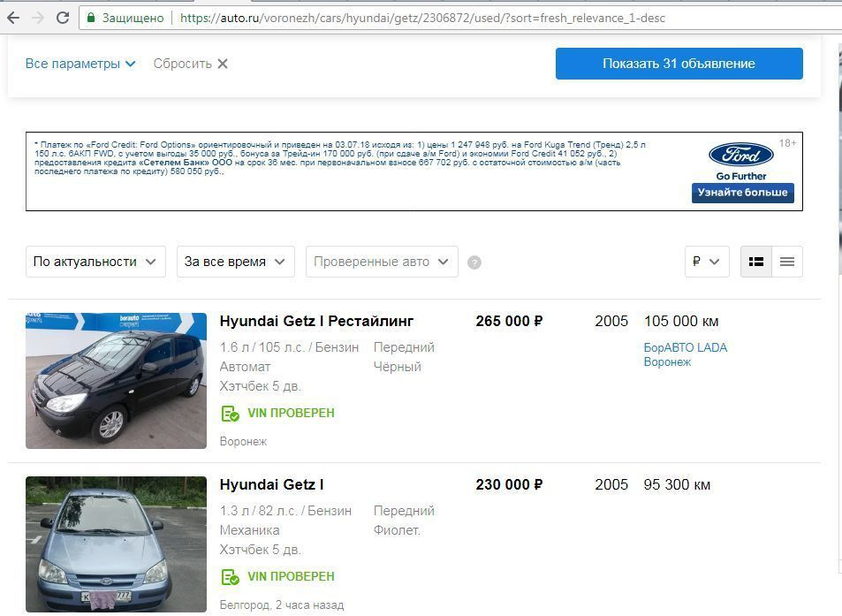The image size is (842, 616).
Task: Click the Ford logo in the ad
Action: [741, 155]
